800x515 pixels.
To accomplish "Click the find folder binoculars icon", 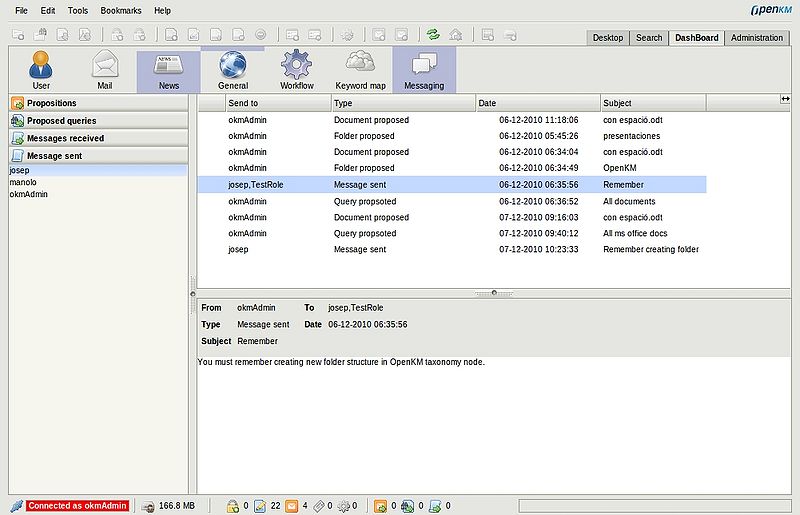I will 40,35.
